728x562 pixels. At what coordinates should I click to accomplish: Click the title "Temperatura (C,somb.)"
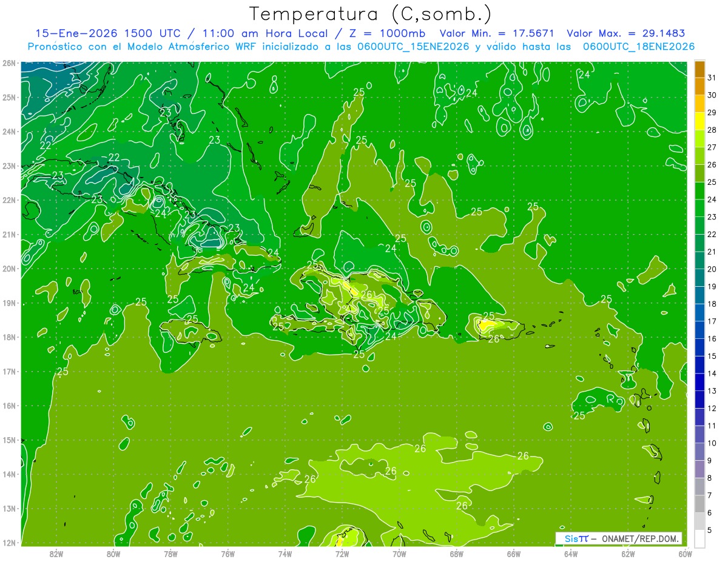(x=370, y=15)
